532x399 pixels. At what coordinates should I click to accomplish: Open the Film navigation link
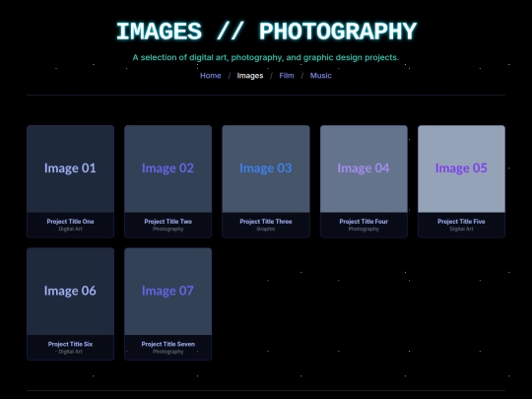287,75
